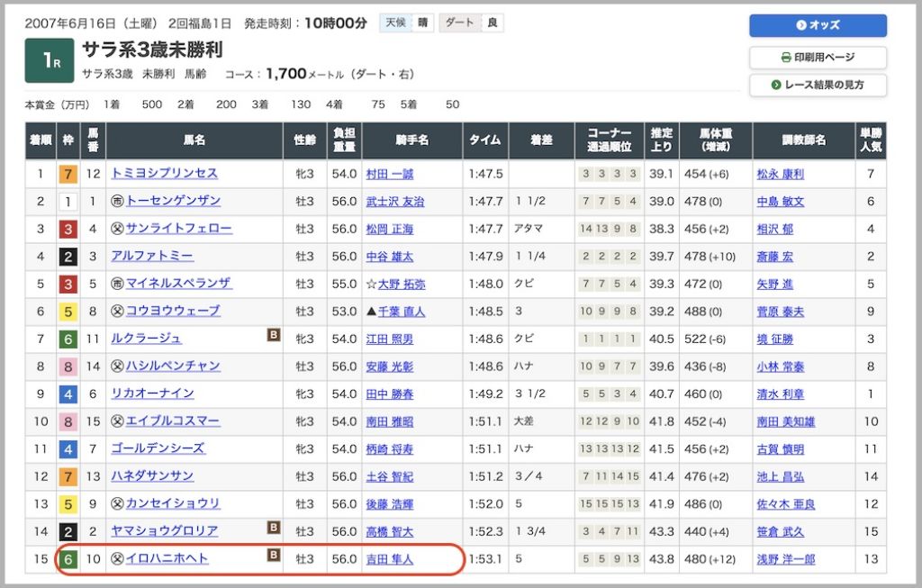Open horse ハシルペンチャン
Viewport: 922px width, 588px height.
click(173, 366)
